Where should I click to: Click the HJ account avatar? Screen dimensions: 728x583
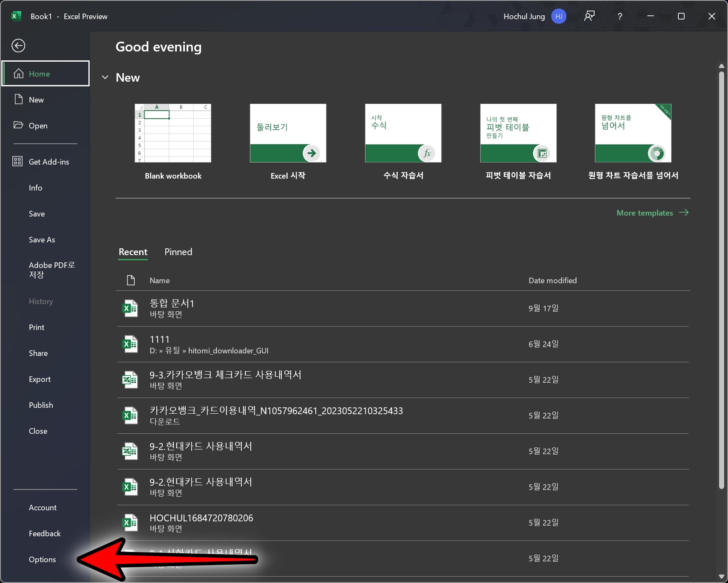point(558,16)
